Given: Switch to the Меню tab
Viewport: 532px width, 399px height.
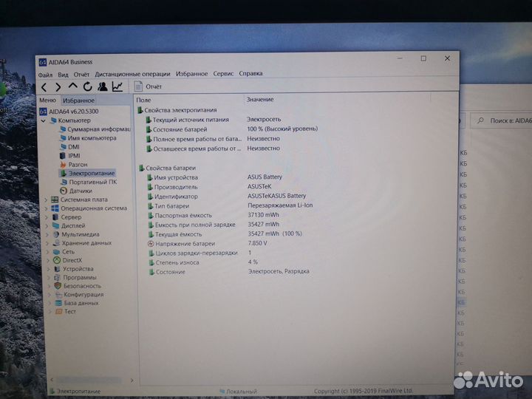Looking at the screenshot, I should point(47,100).
